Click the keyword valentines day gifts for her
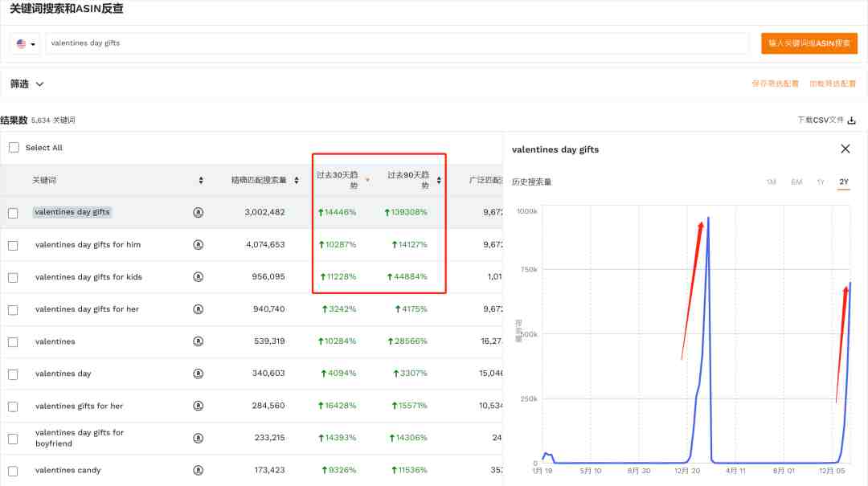Viewport: 868px width, 486px height. 87,308
